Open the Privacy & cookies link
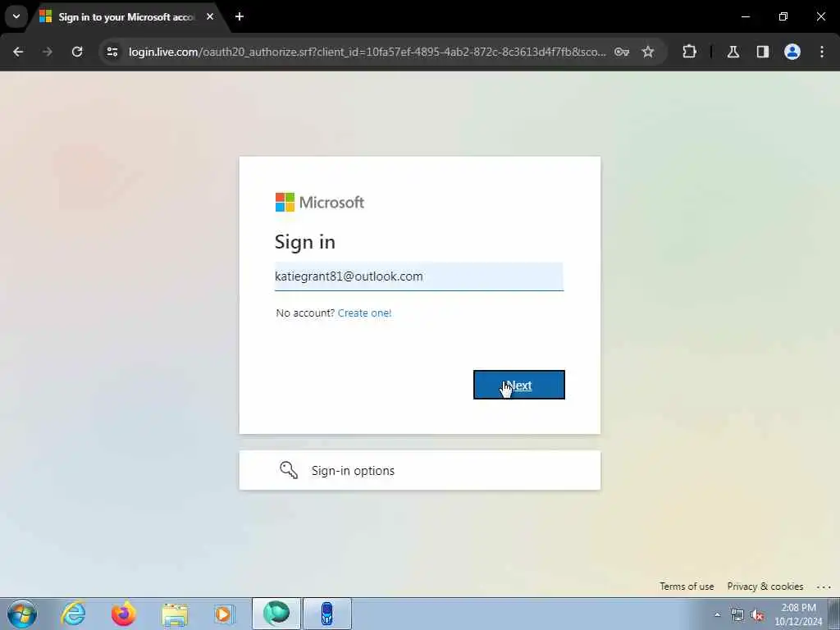The width and height of the screenshot is (840, 630). coord(765,587)
